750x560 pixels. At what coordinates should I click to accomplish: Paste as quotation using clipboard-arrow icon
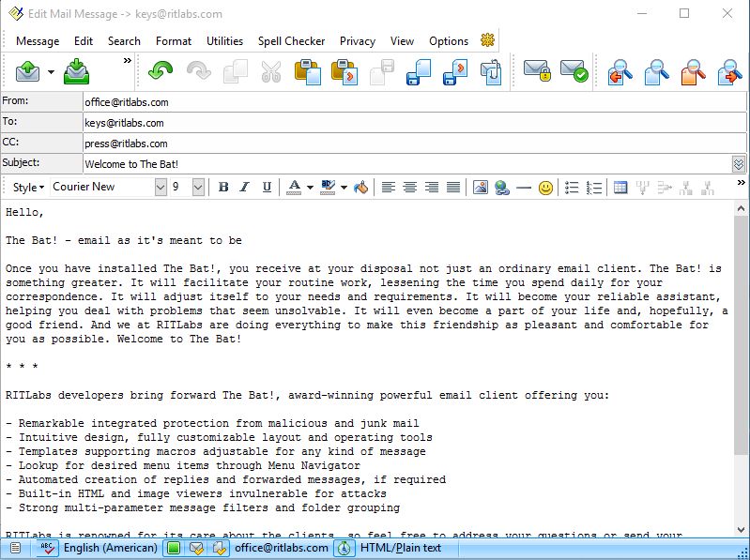tap(344, 71)
